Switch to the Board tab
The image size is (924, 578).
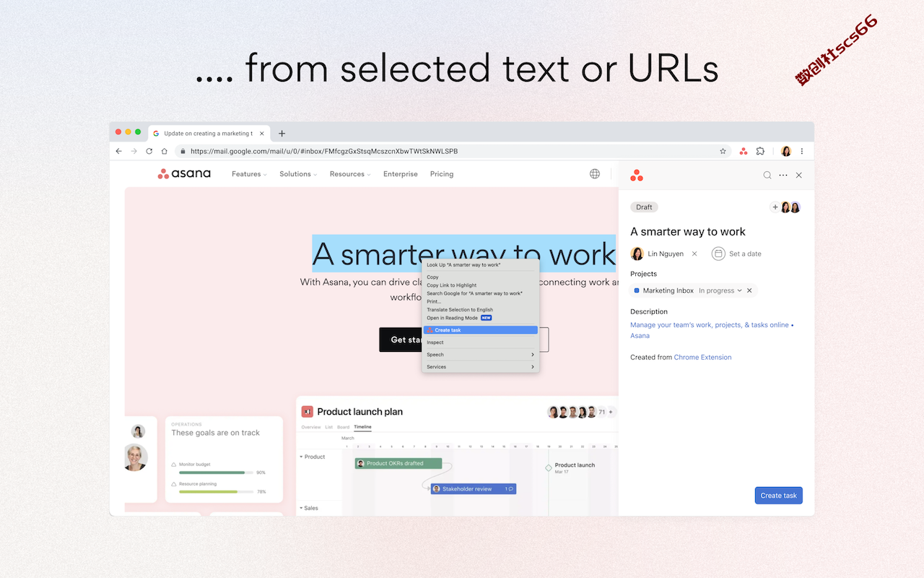344,427
